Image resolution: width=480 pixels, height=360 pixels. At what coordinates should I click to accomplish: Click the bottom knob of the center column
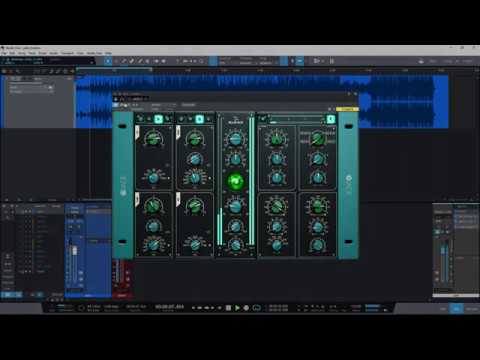tap(235, 246)
